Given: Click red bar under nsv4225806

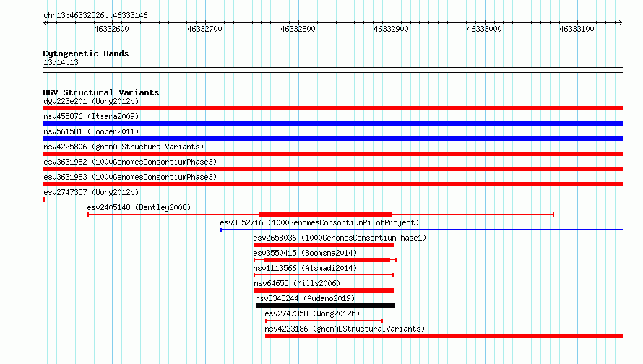Looking at the screenshot, I should pyautogui.click(x=332, y=154).
